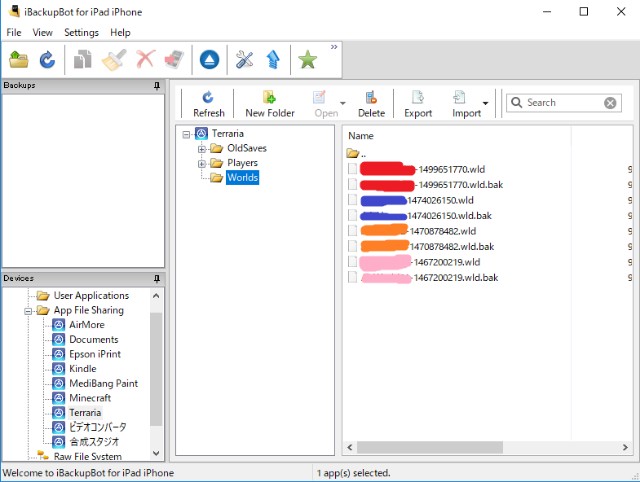
Task: Select Epson iPrint app
Action: tap(95, 354)
